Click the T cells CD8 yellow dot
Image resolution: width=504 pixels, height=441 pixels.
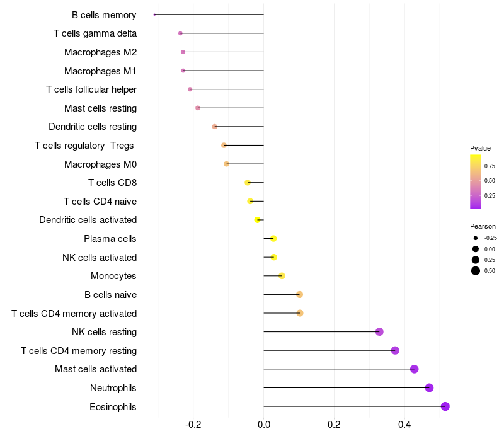[x=248, y=183]
